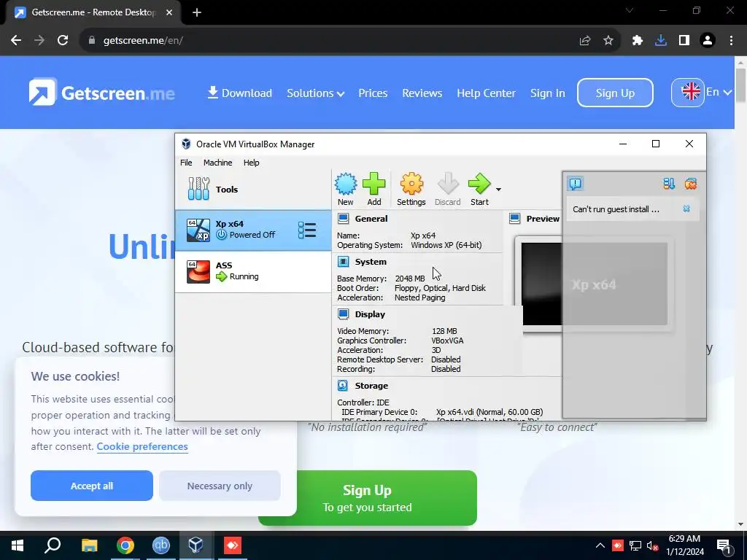This screenshot has height=560, width=747.
Task: Expand the Solutions dropdown menu
Action: click(x=315, y=93)
